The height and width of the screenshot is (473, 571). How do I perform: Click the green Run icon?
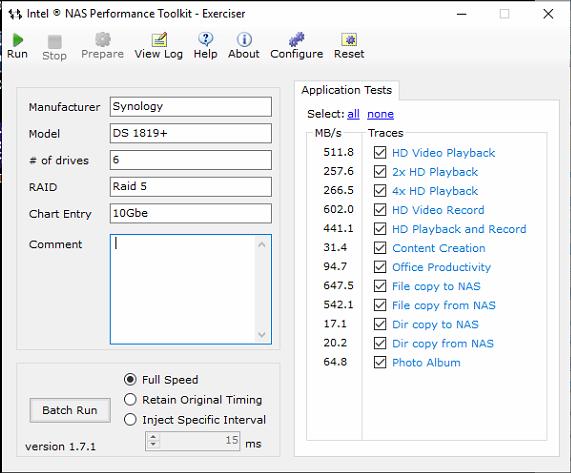[x=17, y=40]
